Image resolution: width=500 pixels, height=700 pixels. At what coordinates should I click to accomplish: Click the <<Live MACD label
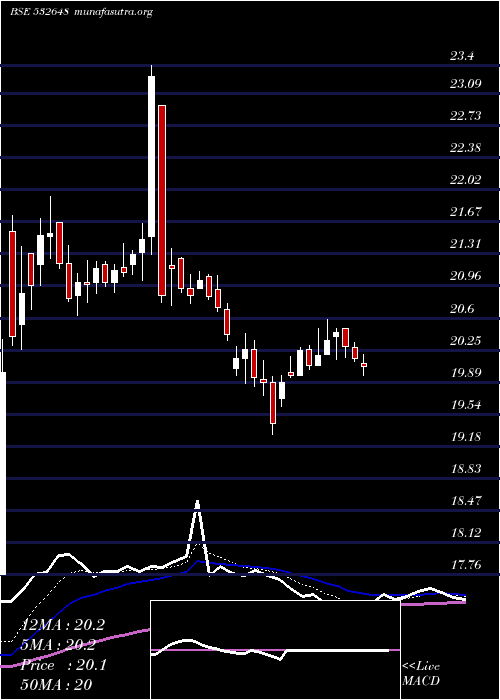(x=421, y=673)
